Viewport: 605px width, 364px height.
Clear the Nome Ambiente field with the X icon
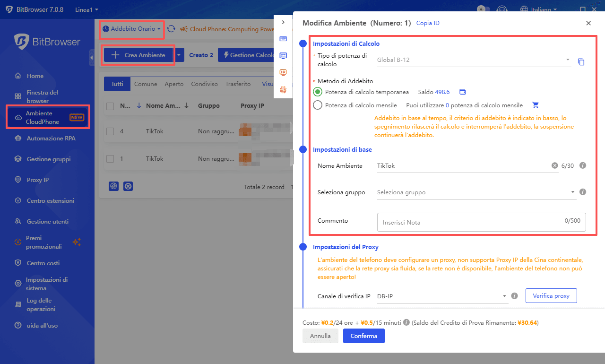pos(554,166)
